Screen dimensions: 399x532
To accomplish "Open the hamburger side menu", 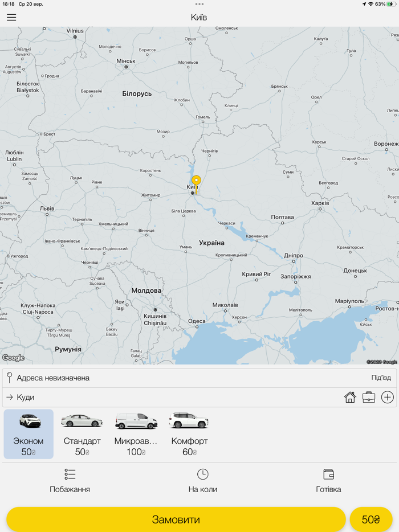I will point(11,17).
